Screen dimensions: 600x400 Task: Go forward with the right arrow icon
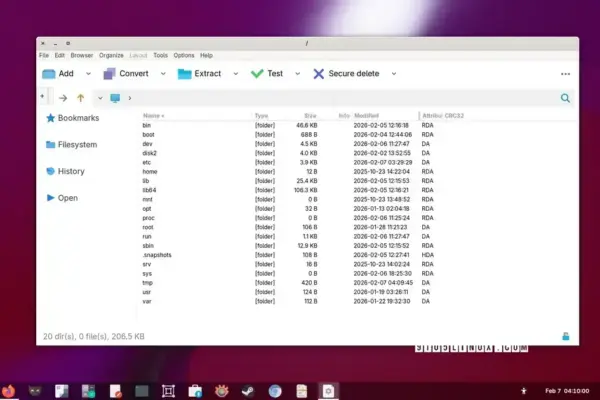tap(63, 98)
